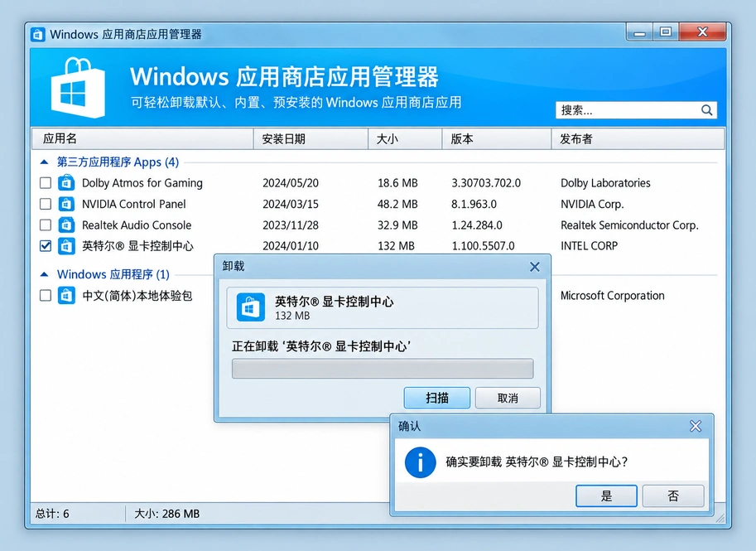Uncheck the 英特尔® 显卡控制中心 checkbox

(x=46, y=246)
